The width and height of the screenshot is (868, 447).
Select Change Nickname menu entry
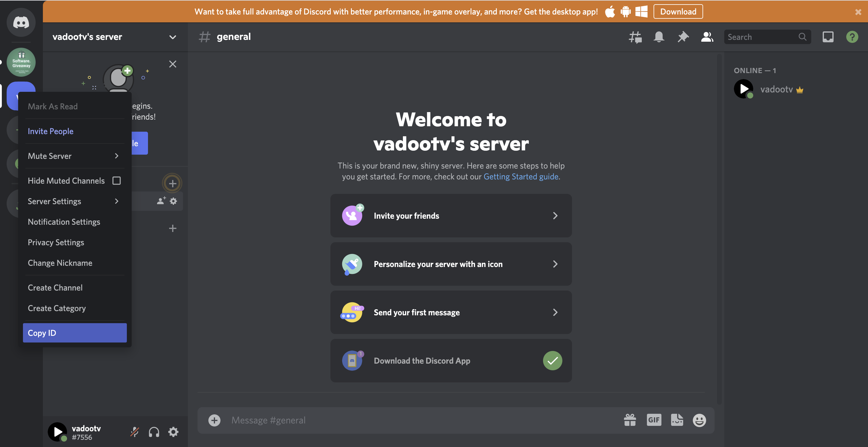[75, 263]
